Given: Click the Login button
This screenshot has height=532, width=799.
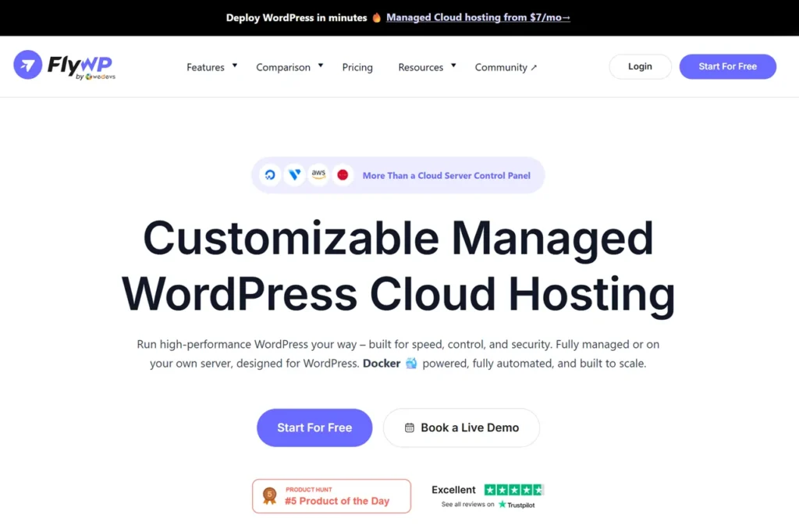Looking at the screenshot, I should 640,67.
